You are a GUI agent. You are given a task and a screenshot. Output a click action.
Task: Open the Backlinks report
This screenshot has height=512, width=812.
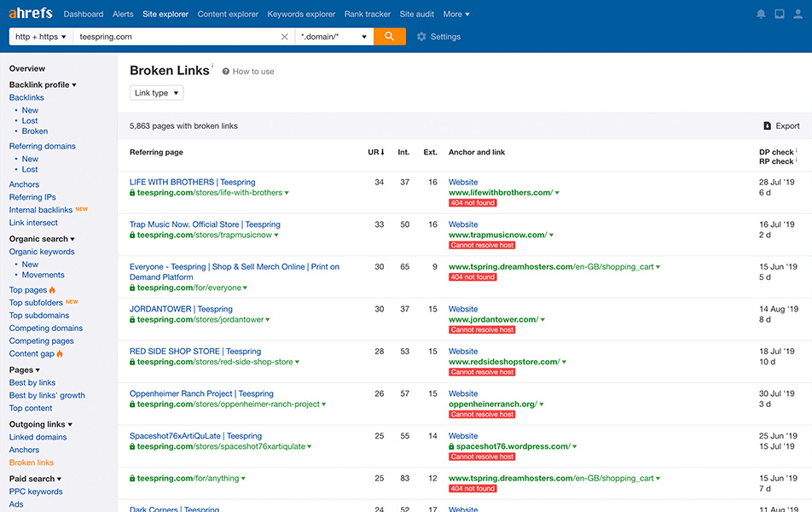(26, 97)
